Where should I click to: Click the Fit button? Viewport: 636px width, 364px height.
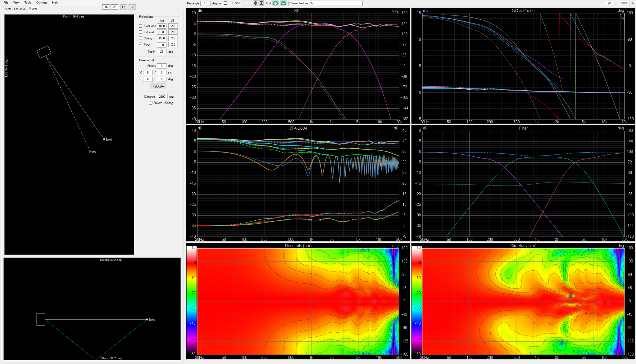tap(132, 7)
